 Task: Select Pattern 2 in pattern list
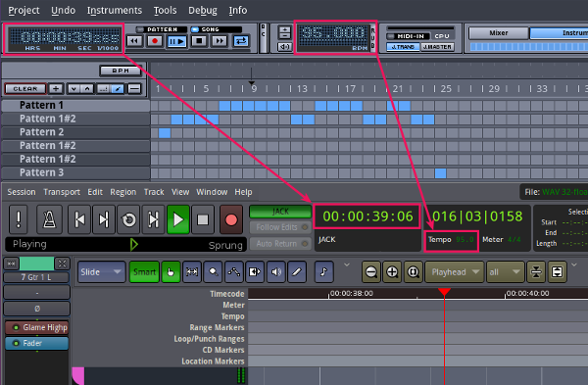tap(75, 132)
